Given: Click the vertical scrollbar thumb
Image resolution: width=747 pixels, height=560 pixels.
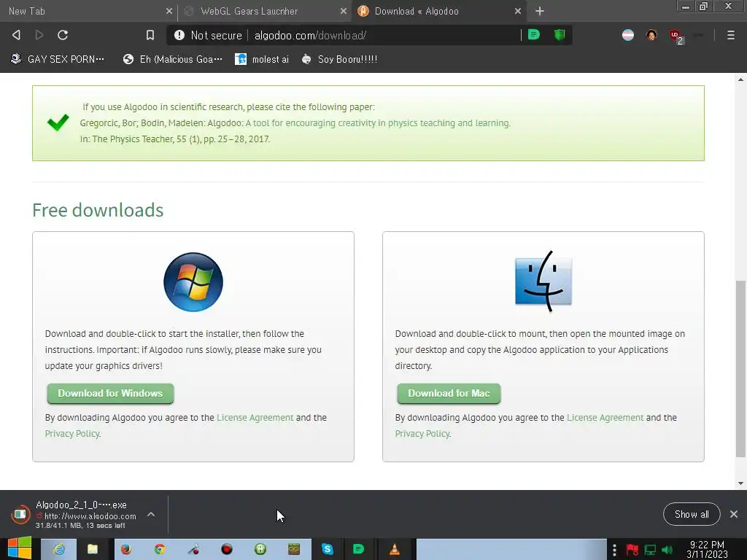Looking at the screenshot, I should 740,369.
